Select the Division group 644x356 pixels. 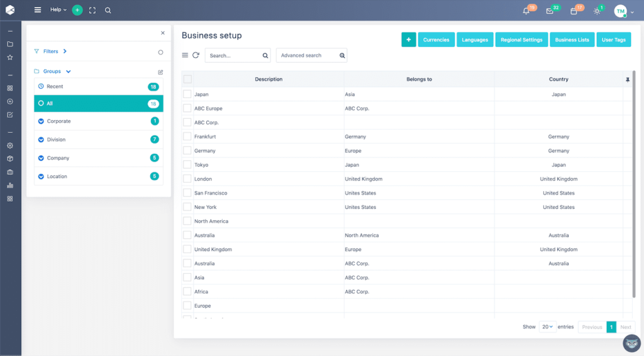point(99,140)
